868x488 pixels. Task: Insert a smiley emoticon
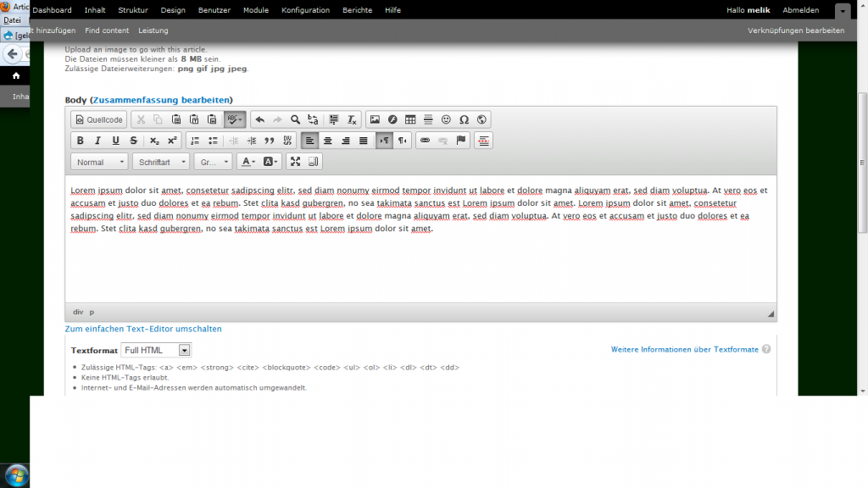(446, 120)
